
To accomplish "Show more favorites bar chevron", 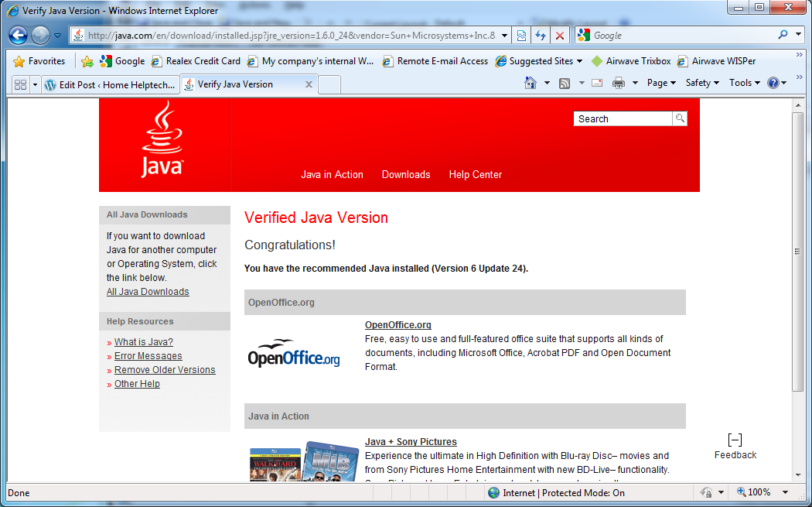I will click(799, 55).
